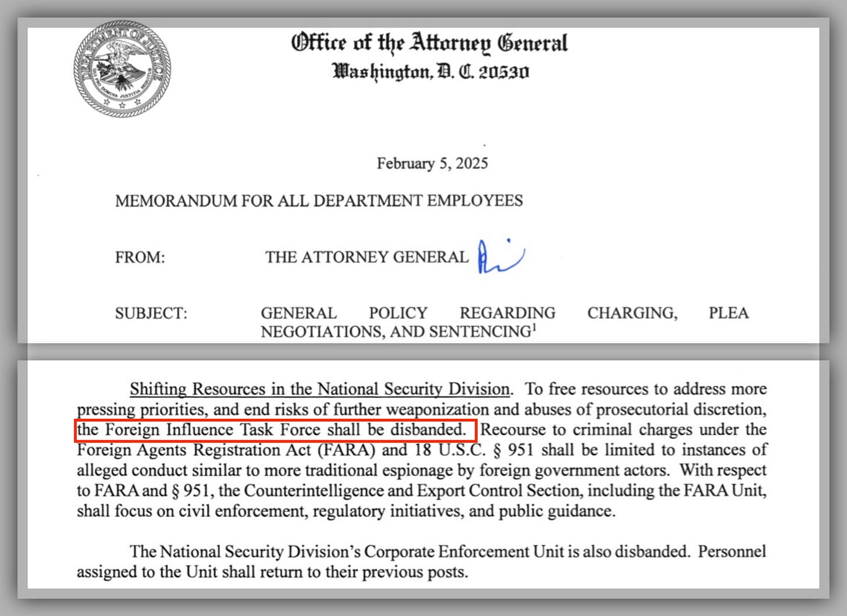This screenshot has height=616, width=847.
Task: Click 'MEMORANDUM FOR ALL DEPARTMENT EMPLOYEES' line
Action: click(319, 201)
